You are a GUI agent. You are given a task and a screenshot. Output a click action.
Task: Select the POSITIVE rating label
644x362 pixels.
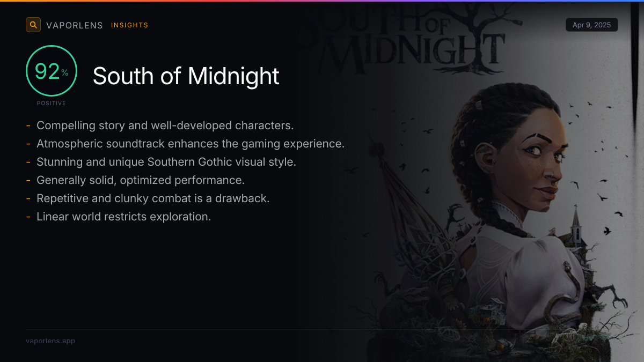click(x=52, y=103)
